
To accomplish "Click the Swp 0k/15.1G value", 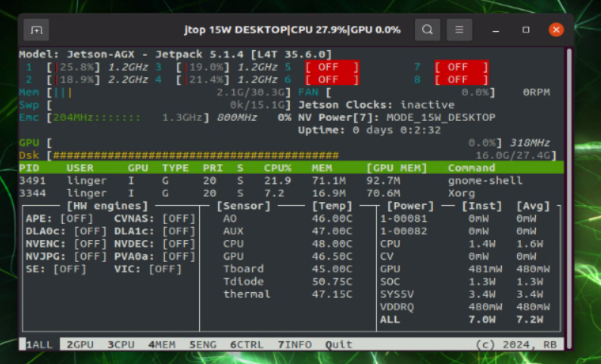I will click(x=257, y=105).
